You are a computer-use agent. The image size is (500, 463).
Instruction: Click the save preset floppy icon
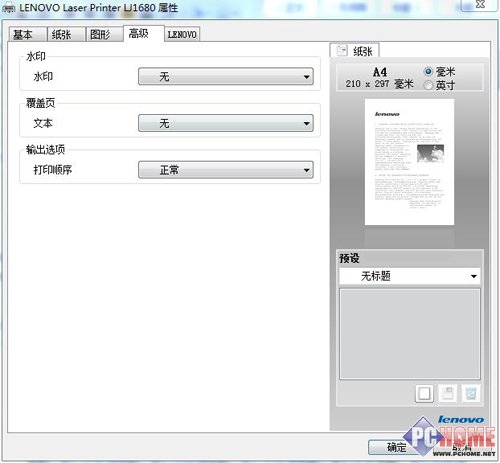(x=447, y=393)
